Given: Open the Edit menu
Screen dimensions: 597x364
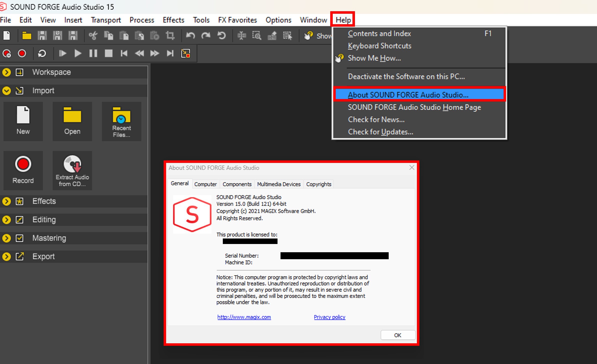Looking at the screenshot, I should [x=25, y=20].
